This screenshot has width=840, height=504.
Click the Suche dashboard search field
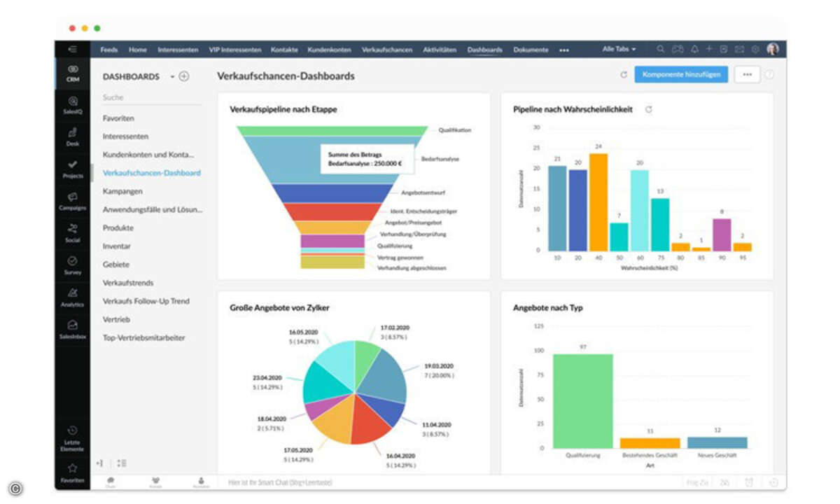[x=150, y=98]
